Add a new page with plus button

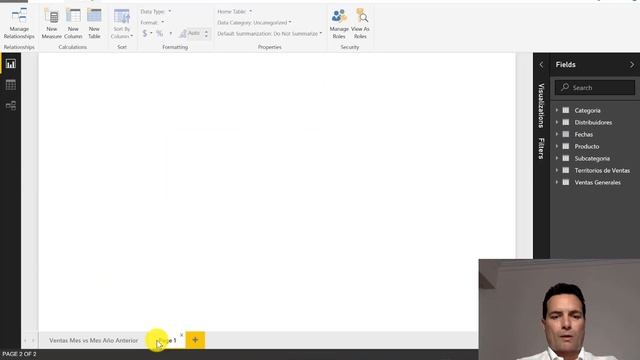click(195, 340)
